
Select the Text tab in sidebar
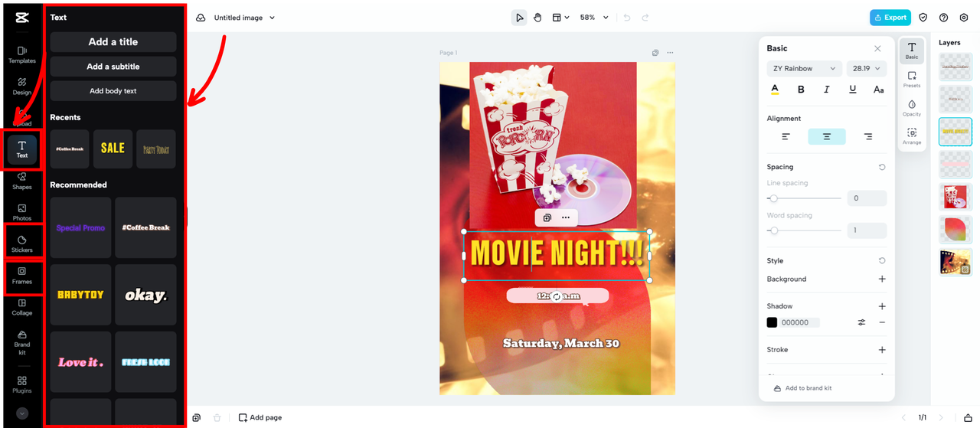[x=21, y=149]
